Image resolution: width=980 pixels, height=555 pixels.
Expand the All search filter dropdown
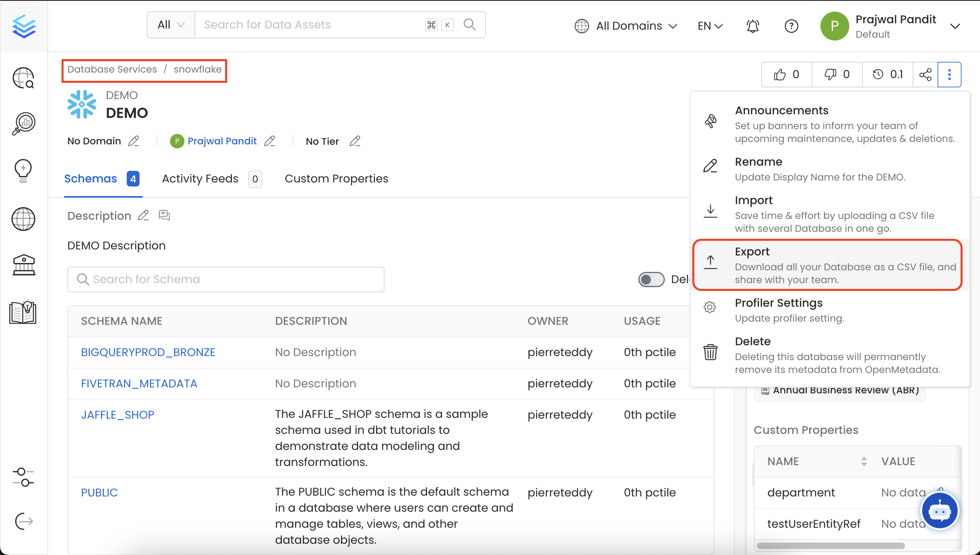click(x=171, y=25)
